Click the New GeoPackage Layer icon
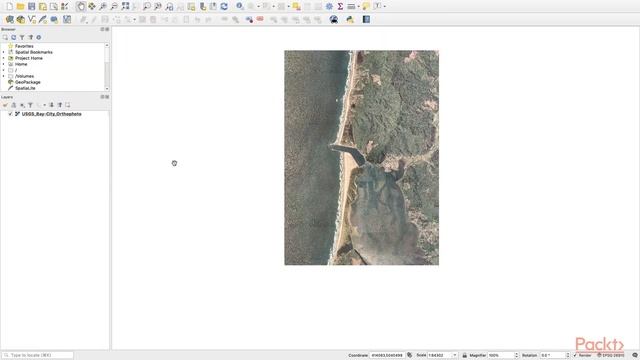640x360 pixels. coord(20,19)
